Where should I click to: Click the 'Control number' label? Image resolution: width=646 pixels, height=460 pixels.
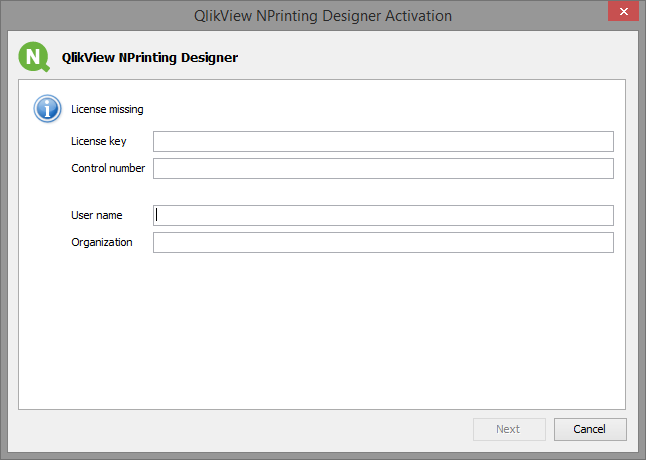pyautogui.click(x=108, y=168)
